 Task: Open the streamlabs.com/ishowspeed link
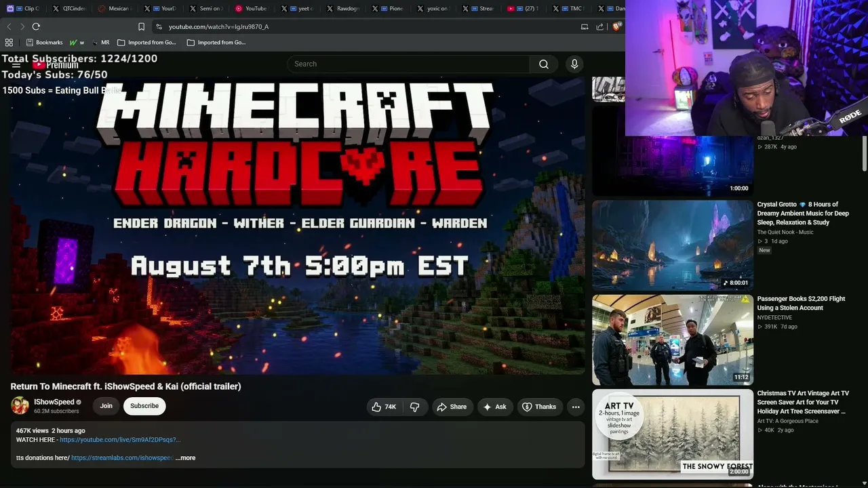click(x=122, y=458)
